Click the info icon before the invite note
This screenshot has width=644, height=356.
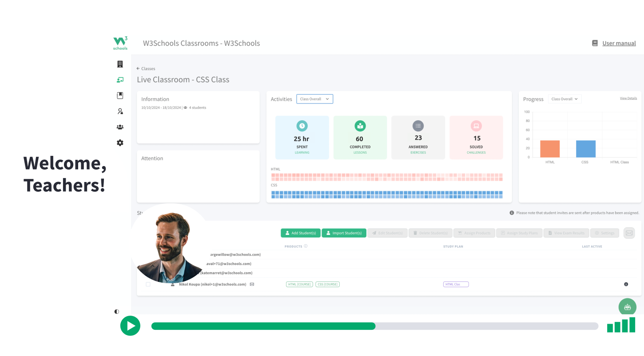click(x=512, y=213)
